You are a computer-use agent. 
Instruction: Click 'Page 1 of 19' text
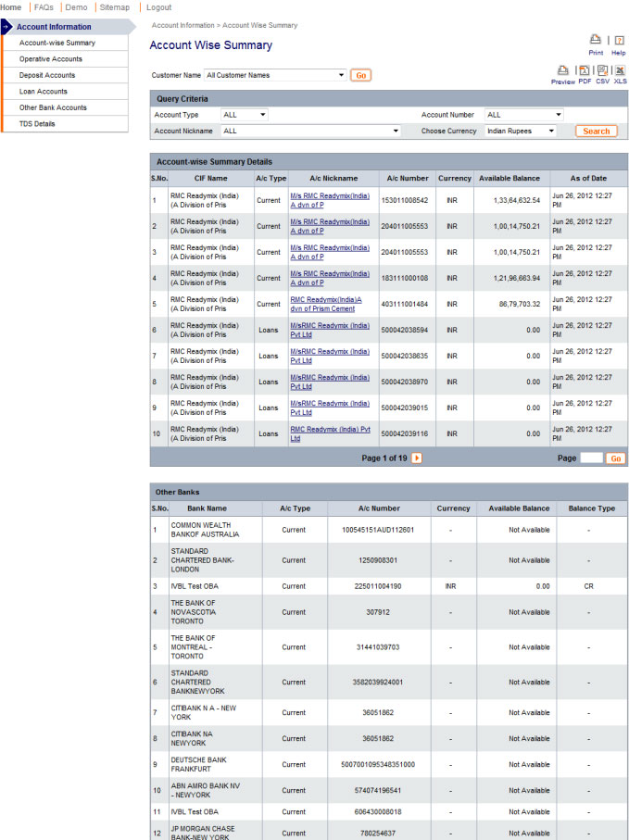[x=384, y=458]
